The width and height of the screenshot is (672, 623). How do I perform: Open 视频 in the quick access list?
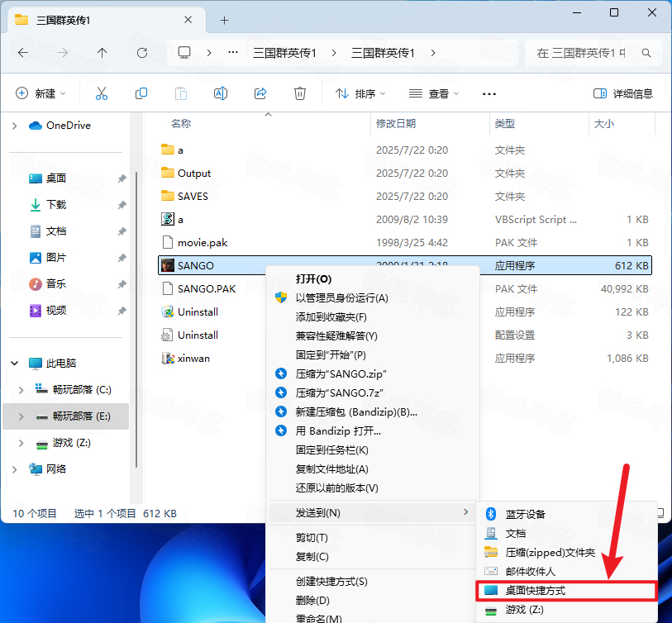click(x=48, y=310)
